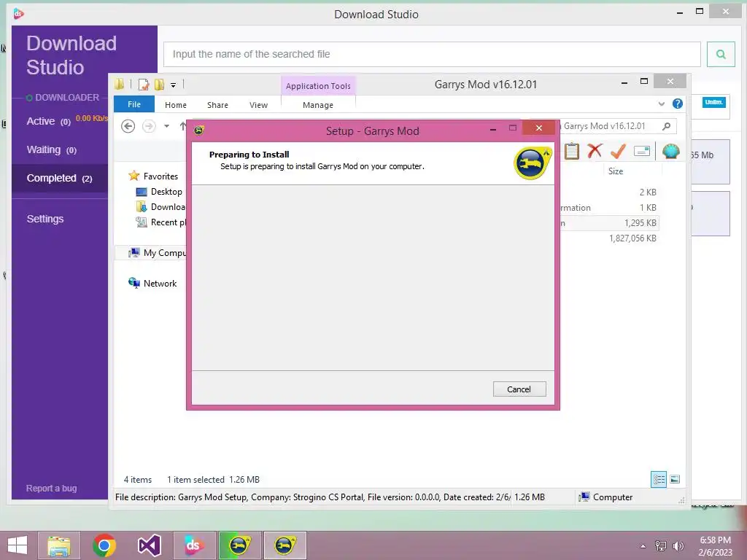
Task: Select the file row sized 1,295 KB
Action: [x=610, y=223]
